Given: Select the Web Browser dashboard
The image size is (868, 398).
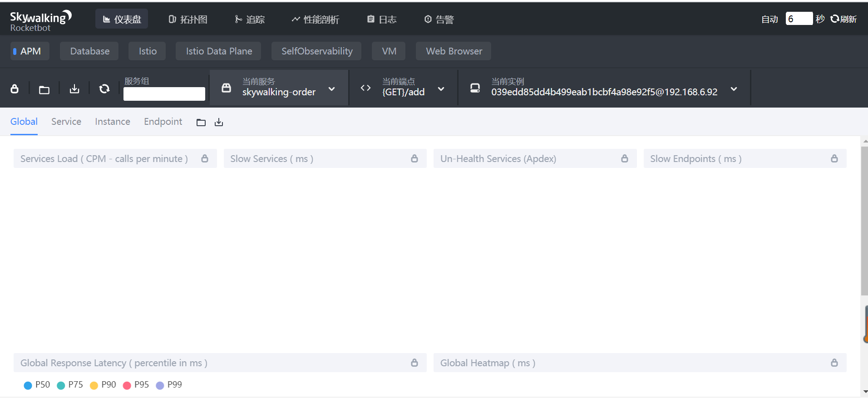Looking at the screenshot, I should tap(454, 51).
